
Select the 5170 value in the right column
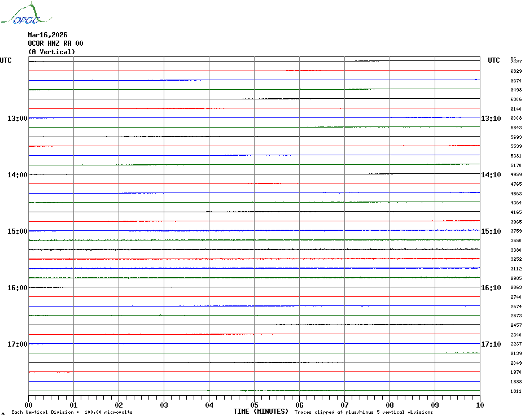pos(516,165)
